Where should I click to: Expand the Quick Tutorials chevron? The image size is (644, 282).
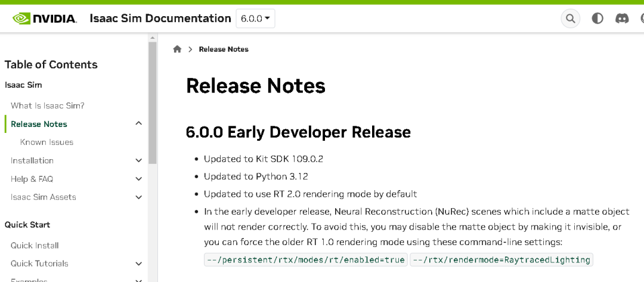(x=139, y=264)
